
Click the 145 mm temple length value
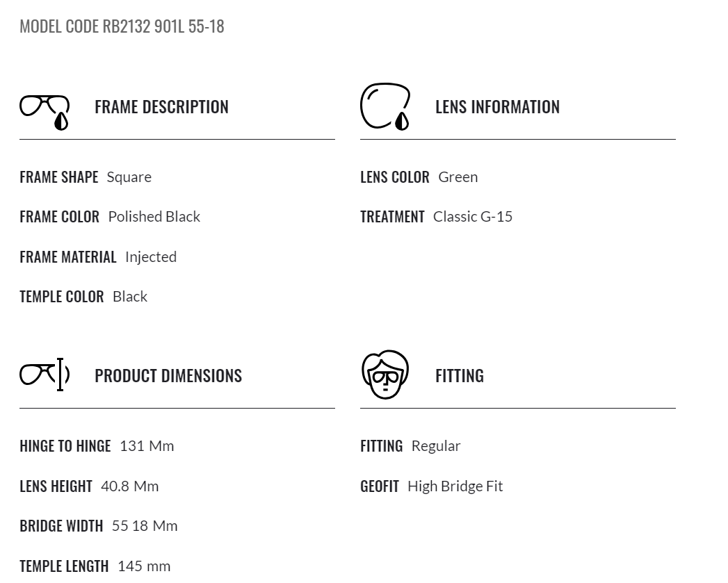144,566
